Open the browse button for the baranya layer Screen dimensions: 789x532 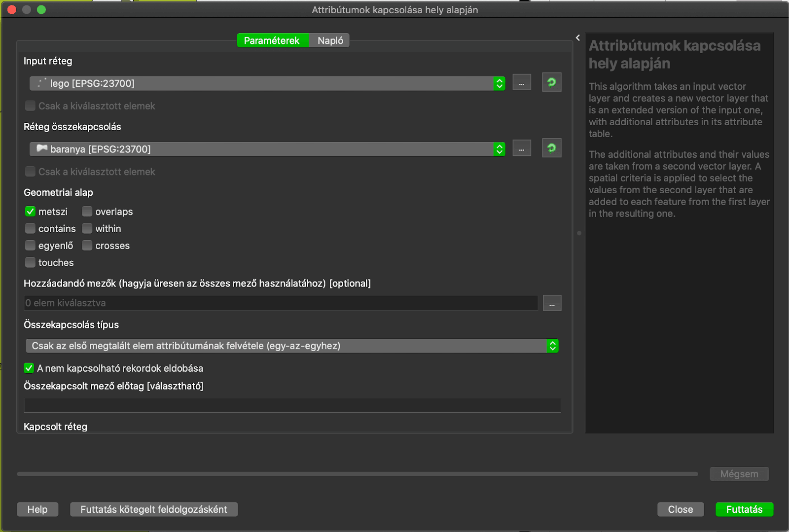coord(522,148)
